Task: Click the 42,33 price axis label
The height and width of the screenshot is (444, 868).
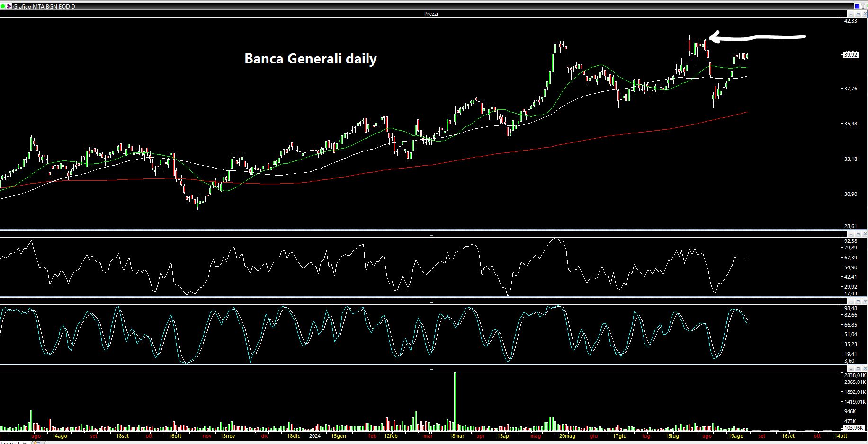Action: coord(850,21)
